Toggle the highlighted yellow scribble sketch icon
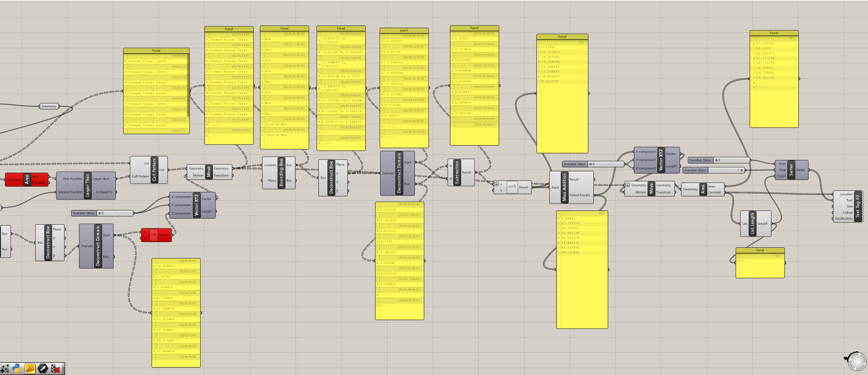 (x=30, y=369)
